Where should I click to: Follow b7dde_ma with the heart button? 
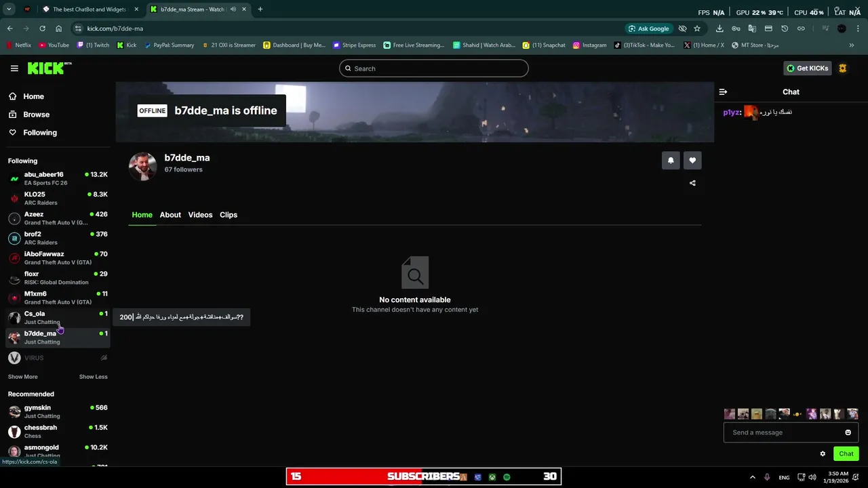tap(692, 161)
